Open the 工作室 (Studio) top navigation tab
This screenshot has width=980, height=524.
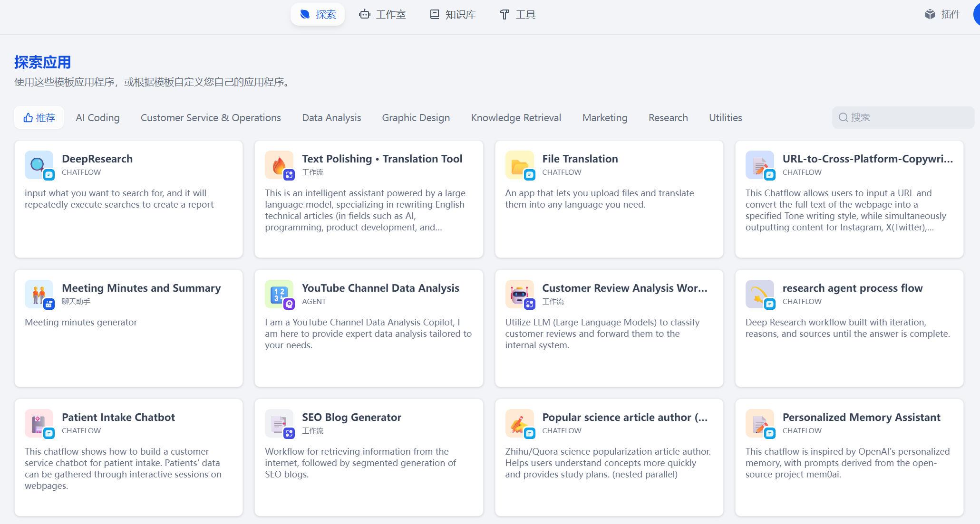383,14
